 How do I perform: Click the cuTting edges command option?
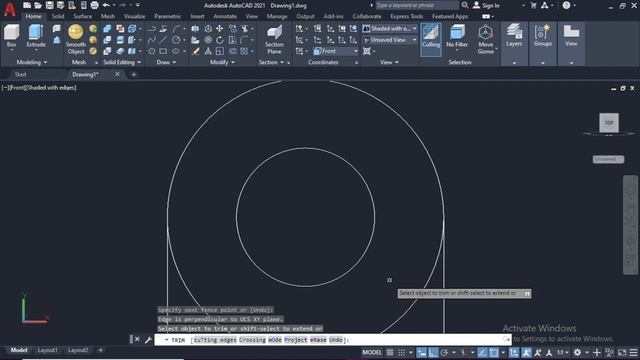[x=215, y=340]
